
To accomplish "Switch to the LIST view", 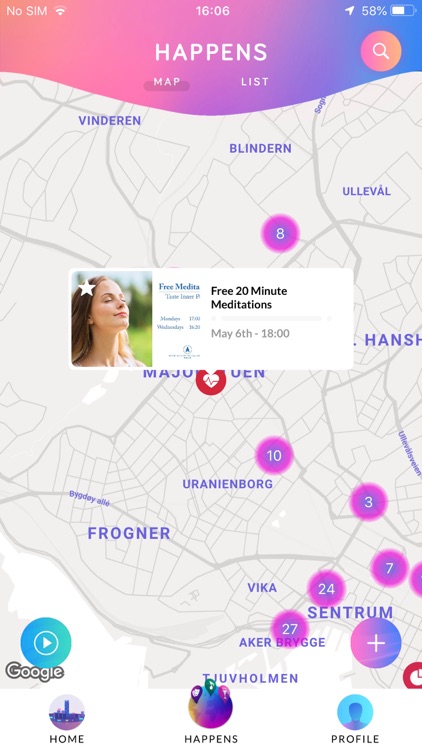I will pyautogui.click(x=255, y=82).
